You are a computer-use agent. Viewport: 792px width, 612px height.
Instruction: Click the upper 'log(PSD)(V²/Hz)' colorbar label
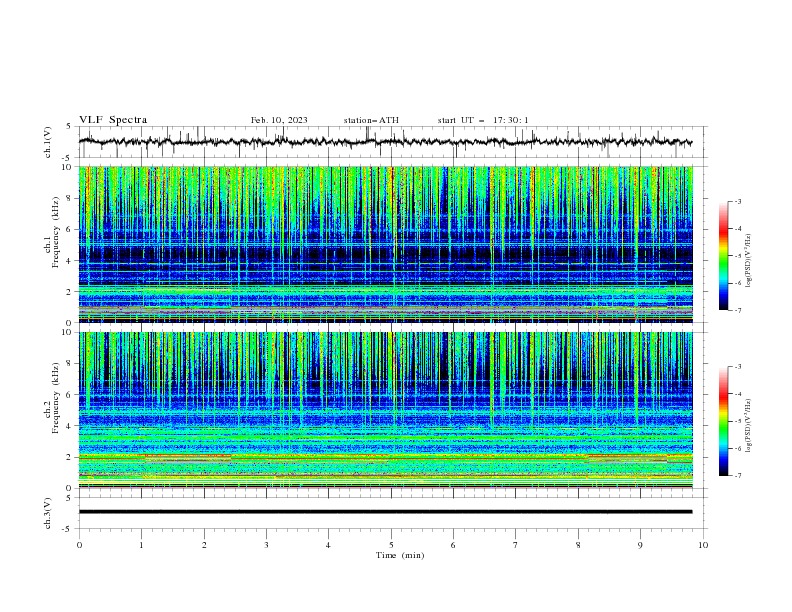click(749, 261)
